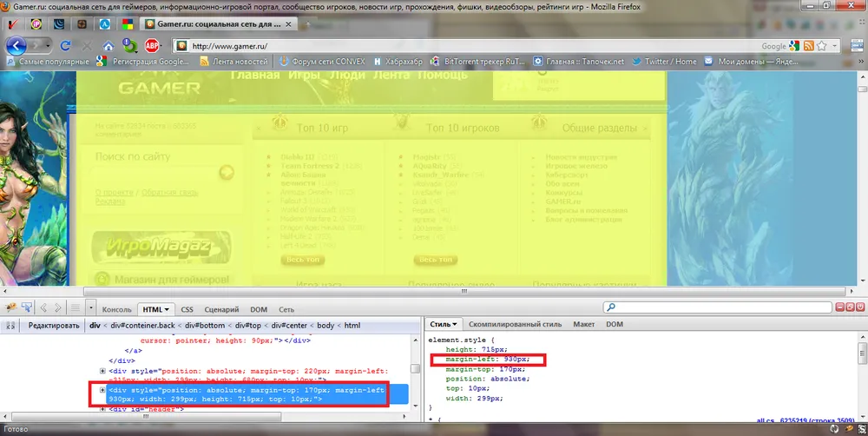Image resolution: width=868 pixels, height=436 pixels.
Task: Go back with the blue back arrow
Action: tap(16, 45)
